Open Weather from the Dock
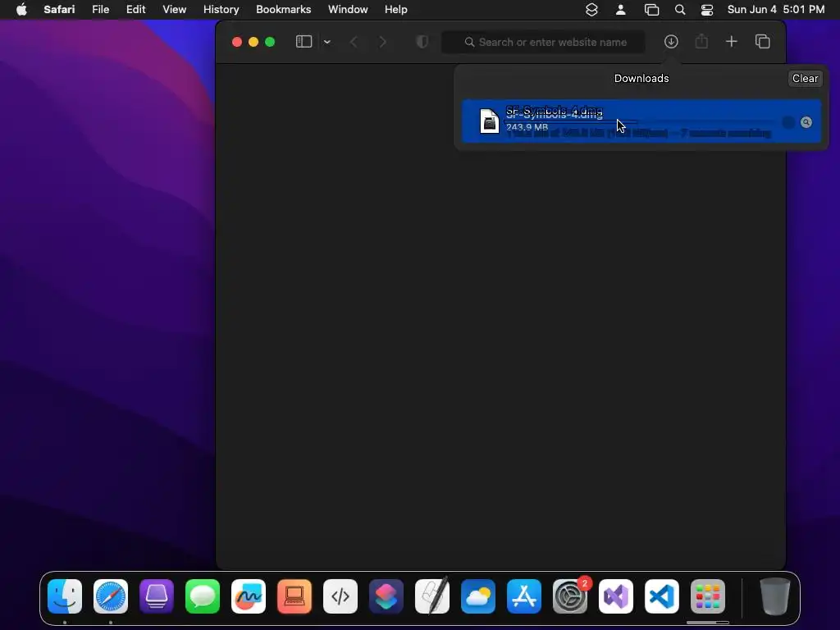The height and width of the screenshot is (630, 840). point(478,596)
